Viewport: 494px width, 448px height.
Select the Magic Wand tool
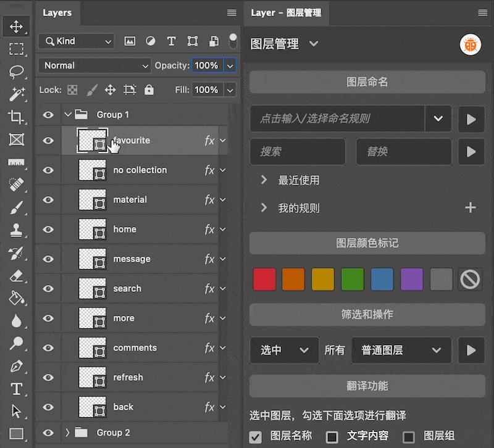click(x=16, y=94)
